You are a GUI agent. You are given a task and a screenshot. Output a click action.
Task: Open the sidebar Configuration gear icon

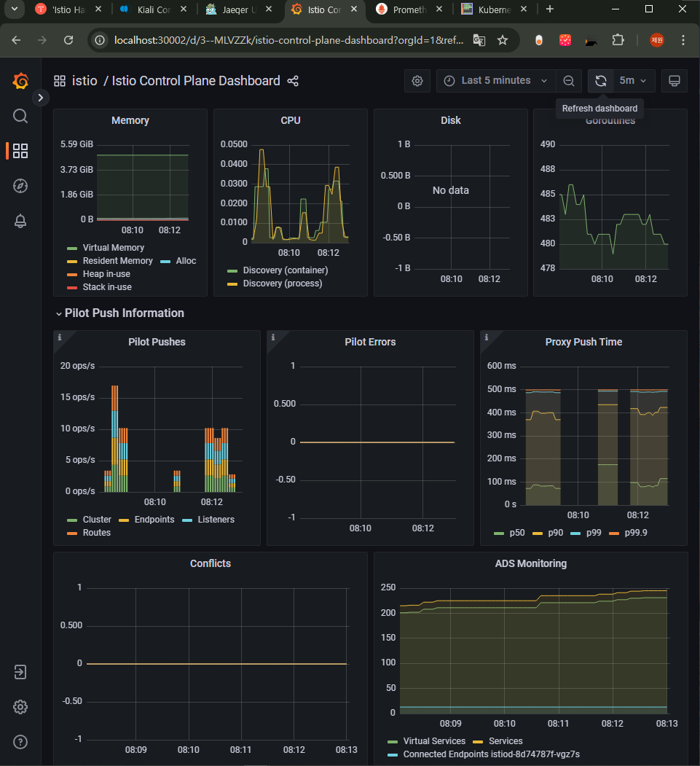click(20, 707)
